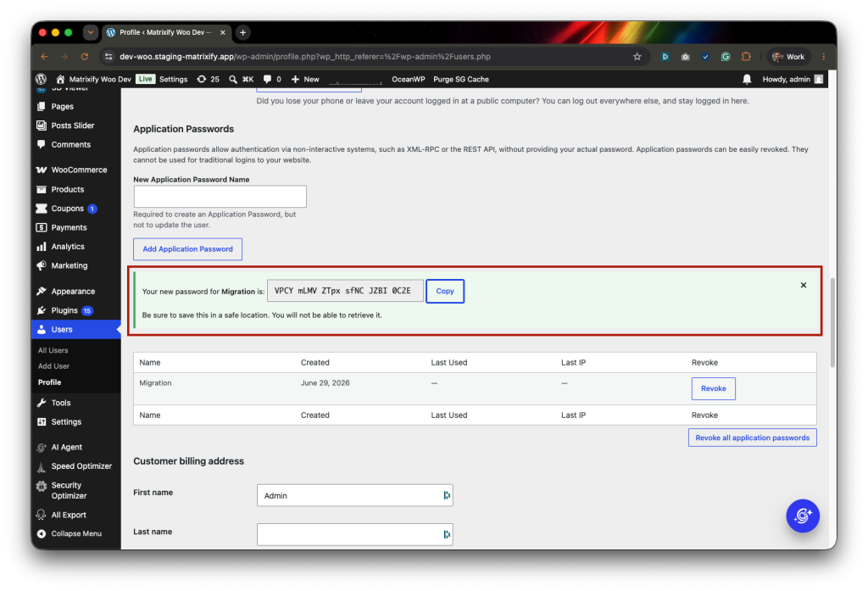Click password manager icon in First name field
The image size is (868, 591).
click(x=446, y=495)
